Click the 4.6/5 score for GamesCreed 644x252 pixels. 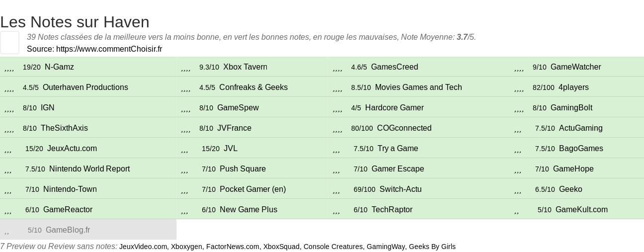[x=359, y=67]
